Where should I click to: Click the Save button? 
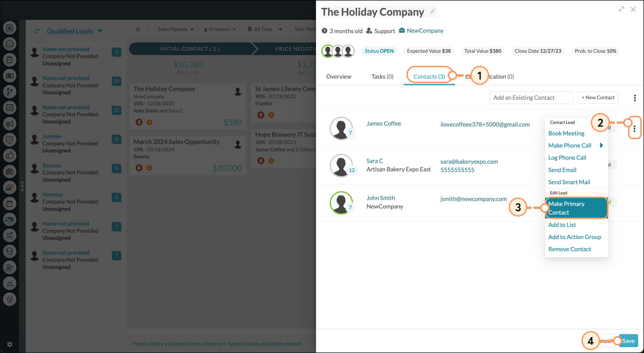[629, 341]
